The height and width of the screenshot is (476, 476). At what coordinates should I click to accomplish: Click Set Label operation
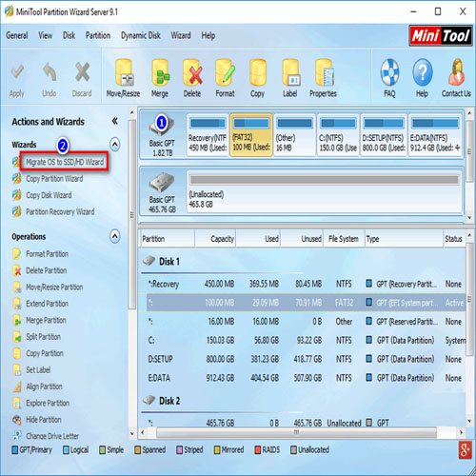click(38, 369)
